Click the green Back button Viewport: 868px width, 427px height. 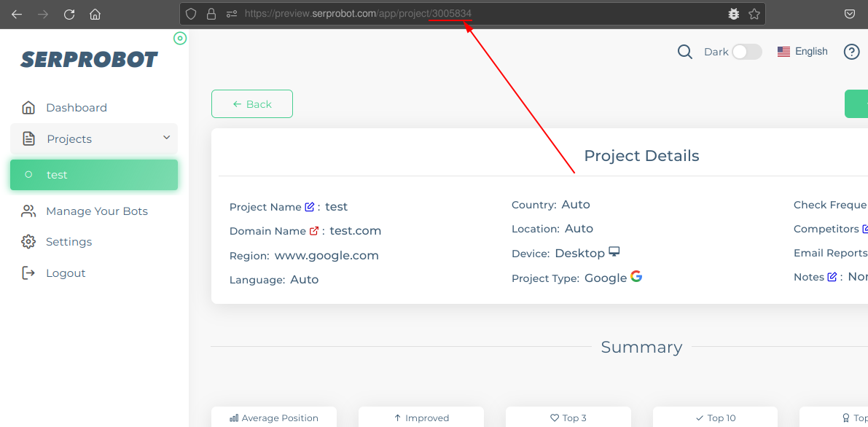tap(252, 104)
